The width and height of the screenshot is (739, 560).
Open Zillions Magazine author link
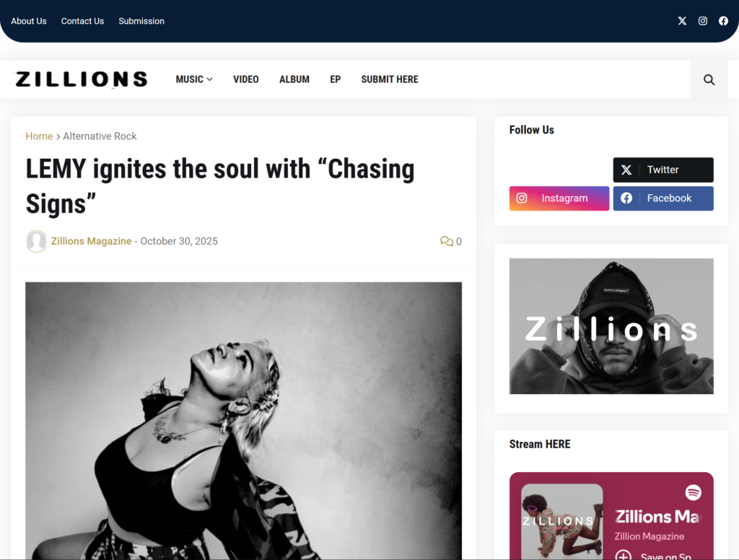pyautogui.click(x=91, y=241)
